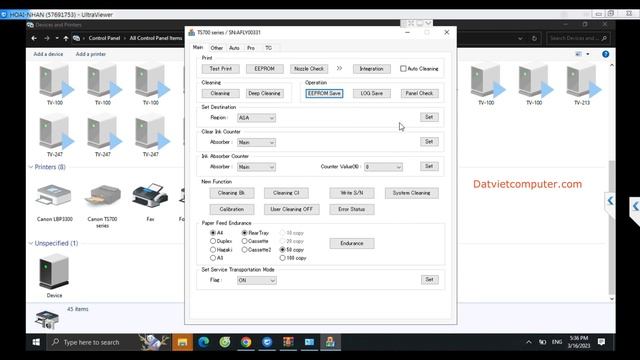Switch to the Pro tab
640x360 pixels.
[x=251, y=48]
